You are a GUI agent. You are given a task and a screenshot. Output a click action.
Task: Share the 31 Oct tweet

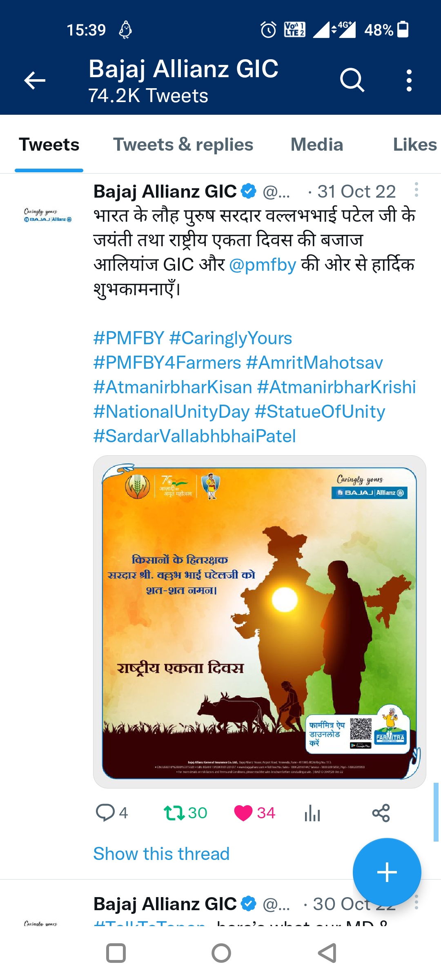tap(381, 813)
